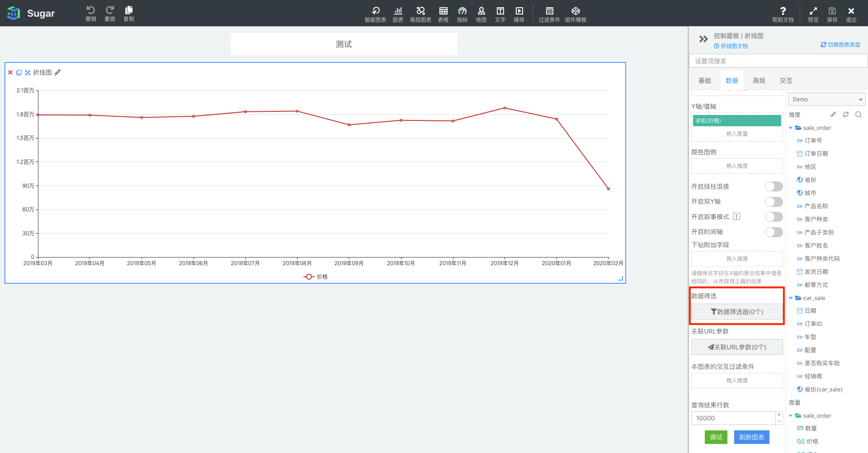The width and height of the screenshot is (868, 453).
Task: Click the copy (复制) icon
Action: (x=129, y=10)
